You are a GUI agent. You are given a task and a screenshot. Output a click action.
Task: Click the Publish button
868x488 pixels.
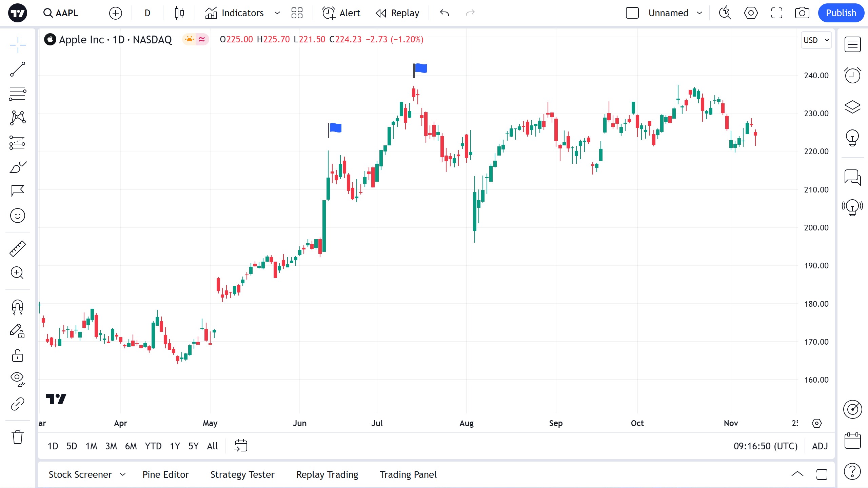[x=841, y=13]
